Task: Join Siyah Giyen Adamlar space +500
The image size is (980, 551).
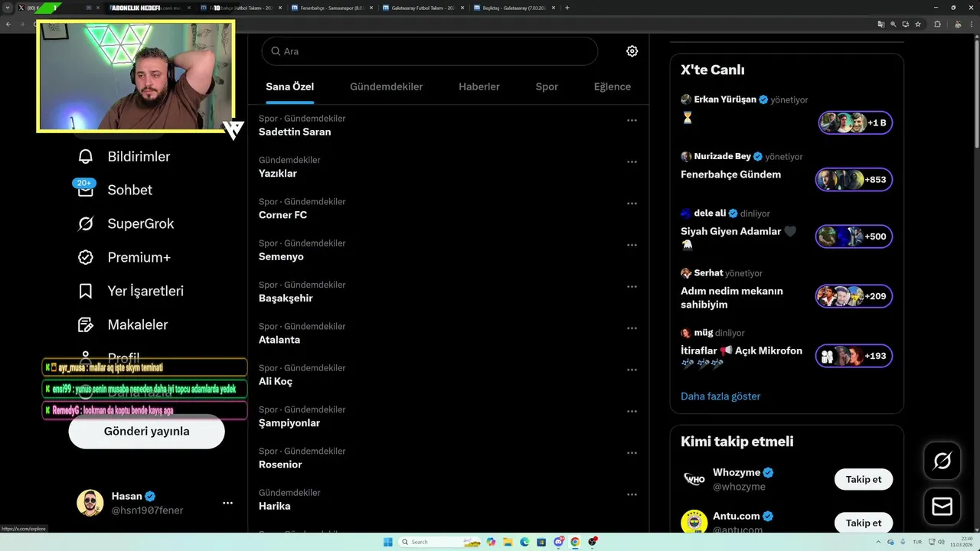Action: coord(854,236)
